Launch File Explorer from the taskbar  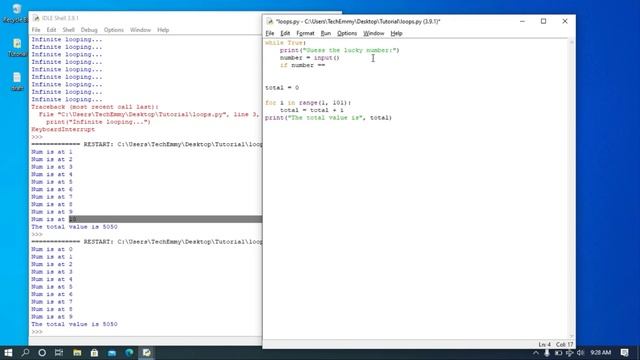click(77, 353)
